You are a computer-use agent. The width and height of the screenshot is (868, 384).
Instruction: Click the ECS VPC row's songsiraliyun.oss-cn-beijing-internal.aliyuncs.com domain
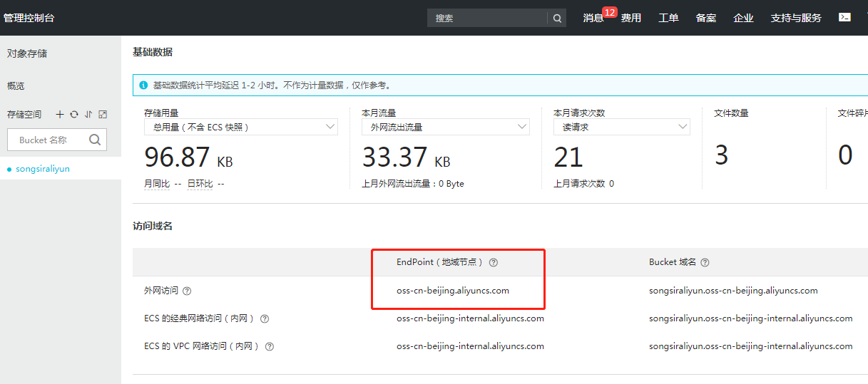[751, 346]
